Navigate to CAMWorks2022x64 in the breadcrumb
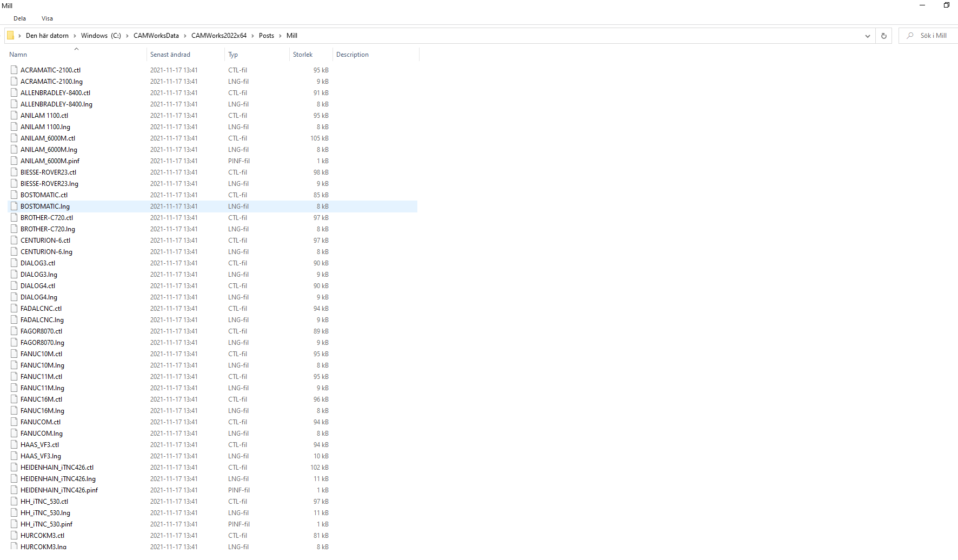Image resolution: width=958 pixels, height=560 pixels. pyautogui.click(x=218, y=36)
